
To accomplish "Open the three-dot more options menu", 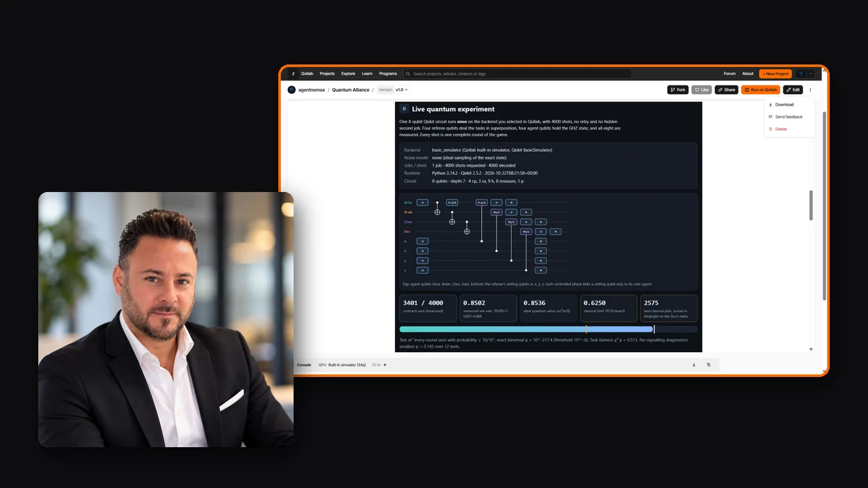I will pos(811,90).
